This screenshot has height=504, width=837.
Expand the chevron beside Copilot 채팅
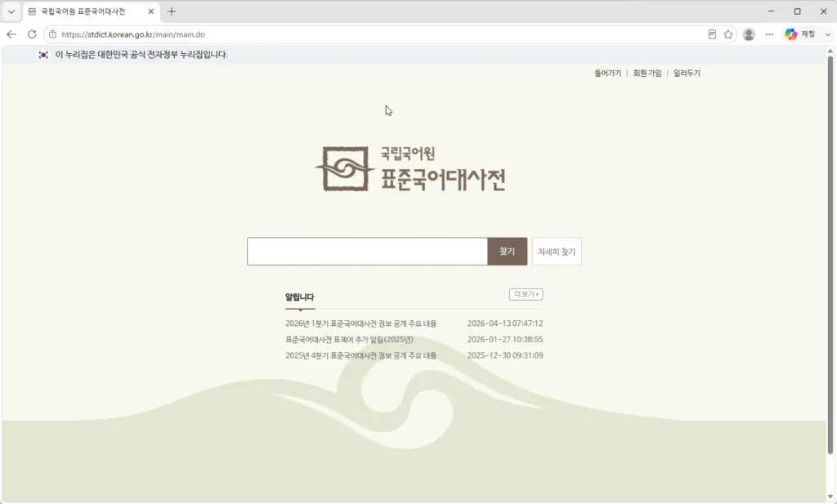point(828,34)
